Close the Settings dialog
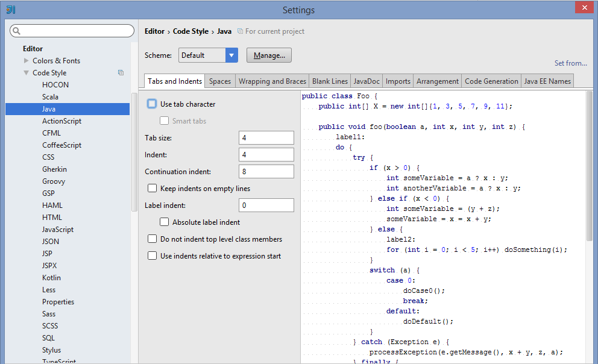 click(585, 7)
